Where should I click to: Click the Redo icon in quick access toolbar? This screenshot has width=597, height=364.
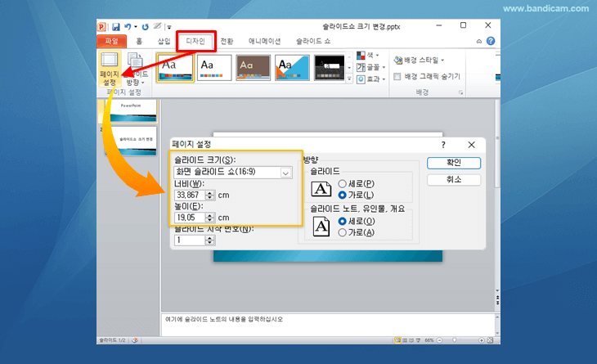click(x=145, y=27)
